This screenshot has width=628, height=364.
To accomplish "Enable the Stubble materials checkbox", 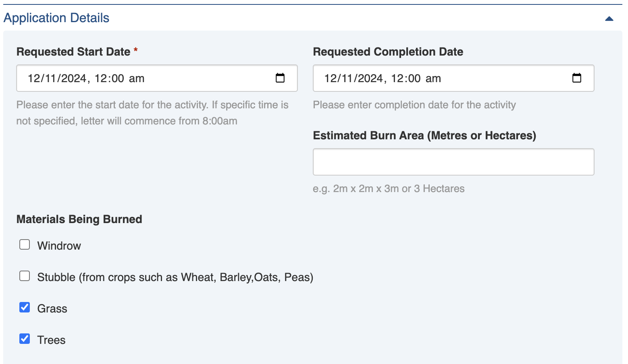I will (25, 276).
